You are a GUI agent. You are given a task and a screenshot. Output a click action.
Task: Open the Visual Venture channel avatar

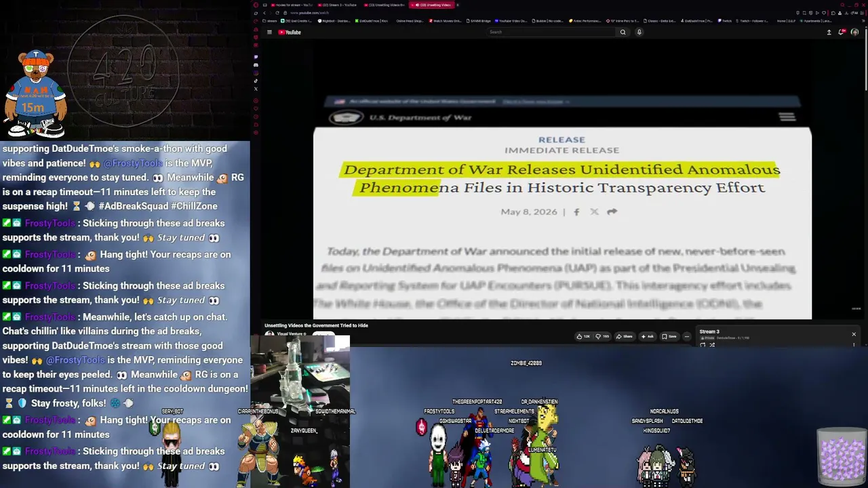(269, 334)
